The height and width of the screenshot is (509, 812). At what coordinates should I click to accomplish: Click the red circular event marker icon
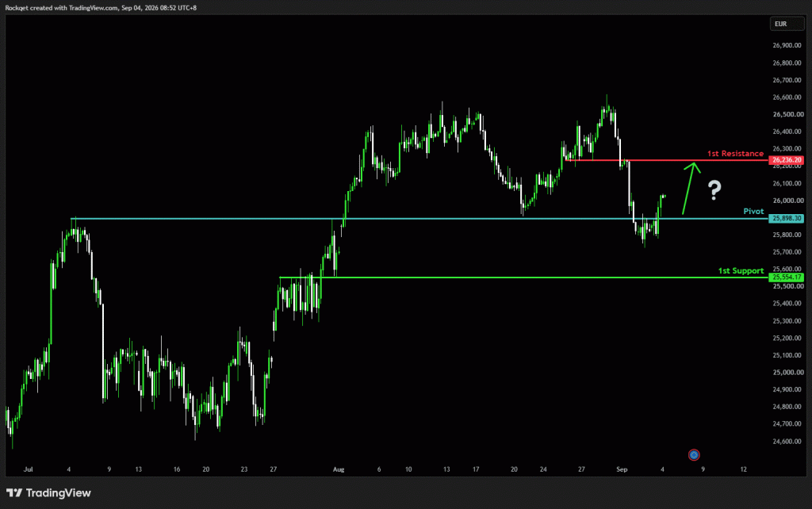click(694, 454)
